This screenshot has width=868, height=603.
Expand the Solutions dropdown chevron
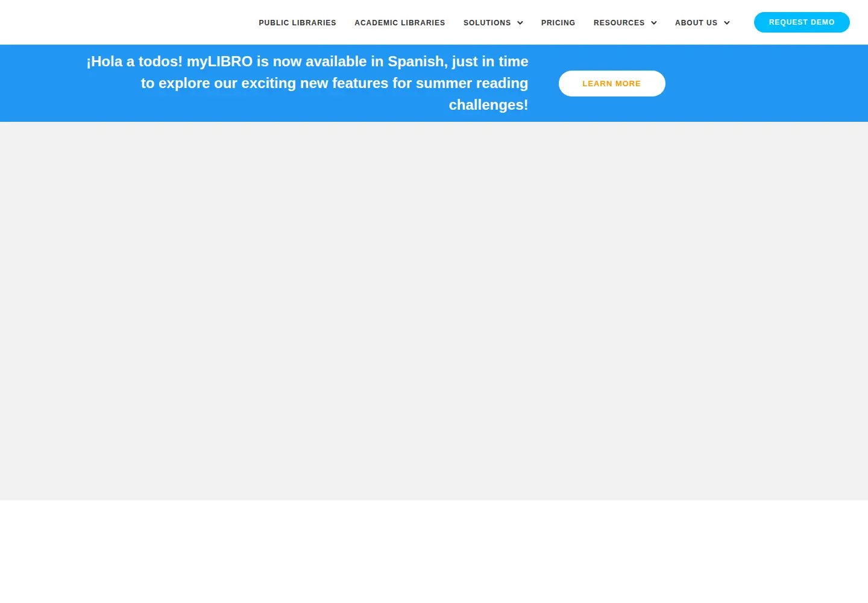[520, 23]
